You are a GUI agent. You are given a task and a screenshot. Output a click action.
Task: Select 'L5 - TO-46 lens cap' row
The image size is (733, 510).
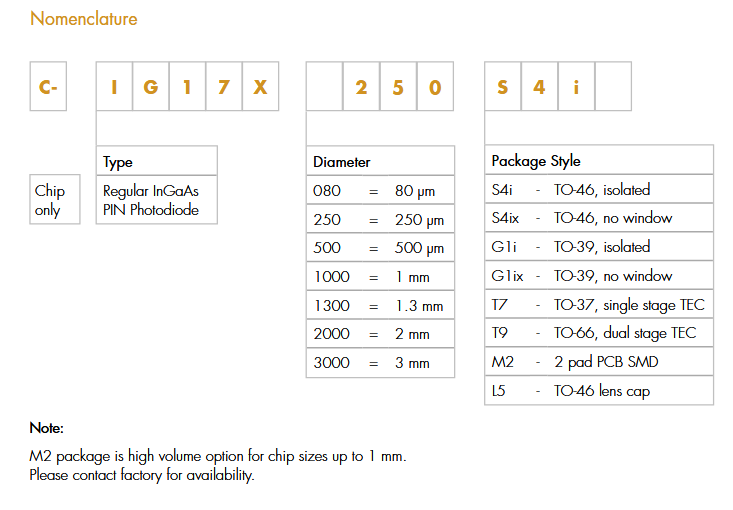click(x=598, y=391)
